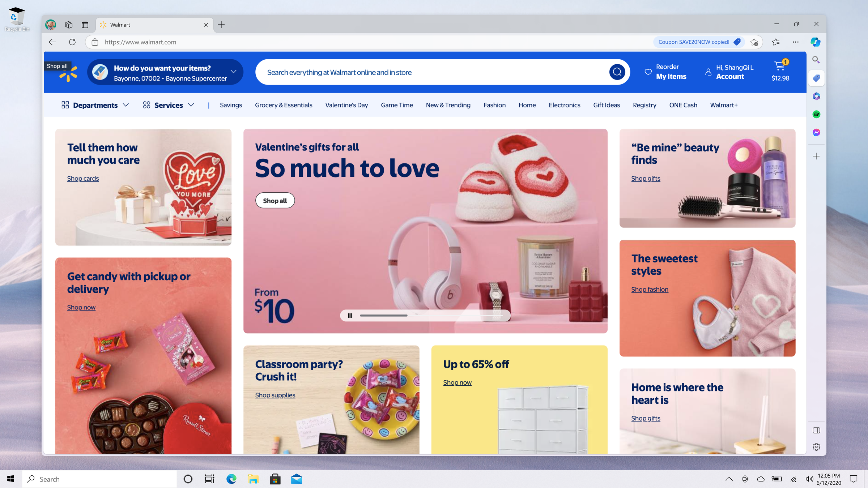
Task: Open Copilot in the browser toolbar
Action: click(815, 42)
